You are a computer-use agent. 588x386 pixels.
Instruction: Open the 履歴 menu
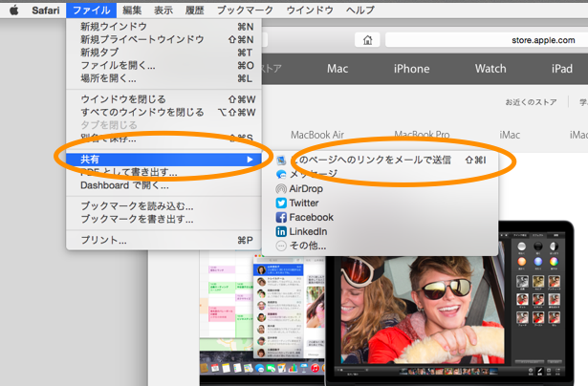point(195,11)
